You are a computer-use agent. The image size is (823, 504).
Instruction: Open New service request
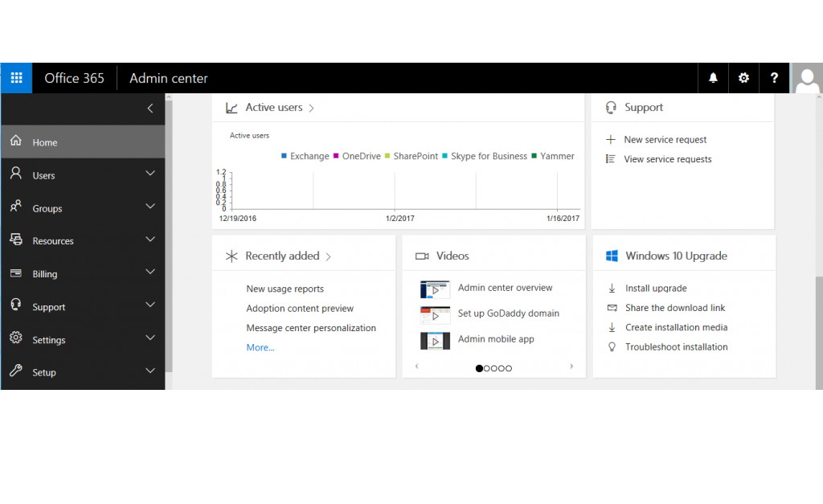point(665,140)
